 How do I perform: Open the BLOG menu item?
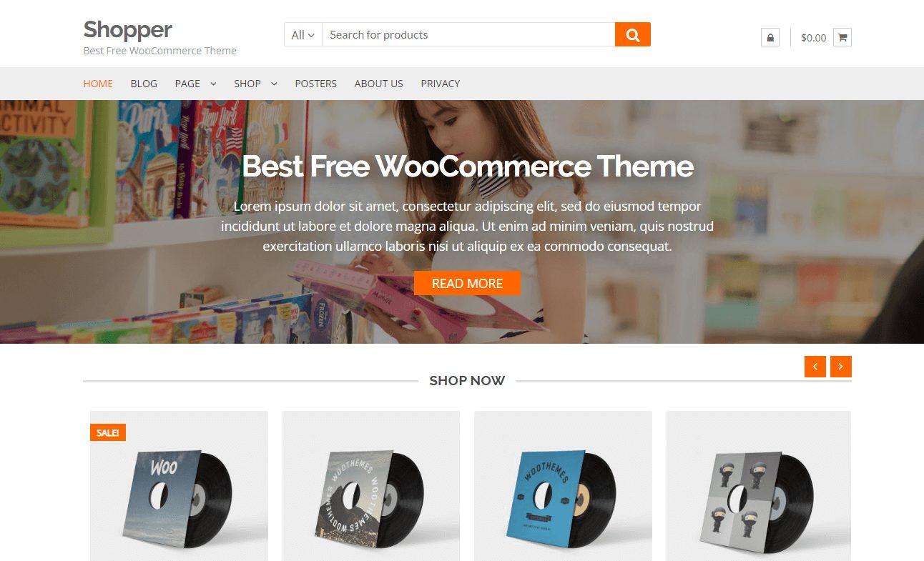coord(144,84)
